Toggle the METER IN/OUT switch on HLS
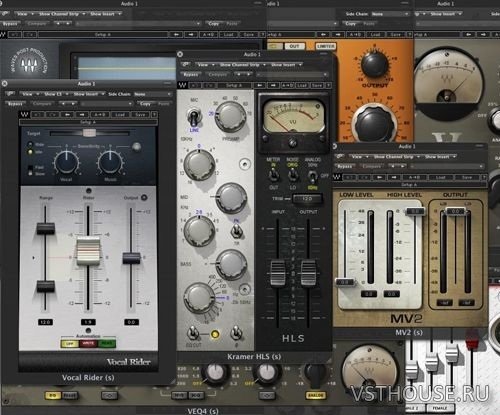This screenshot has width=500, height=415. click(x=273, y=174)
